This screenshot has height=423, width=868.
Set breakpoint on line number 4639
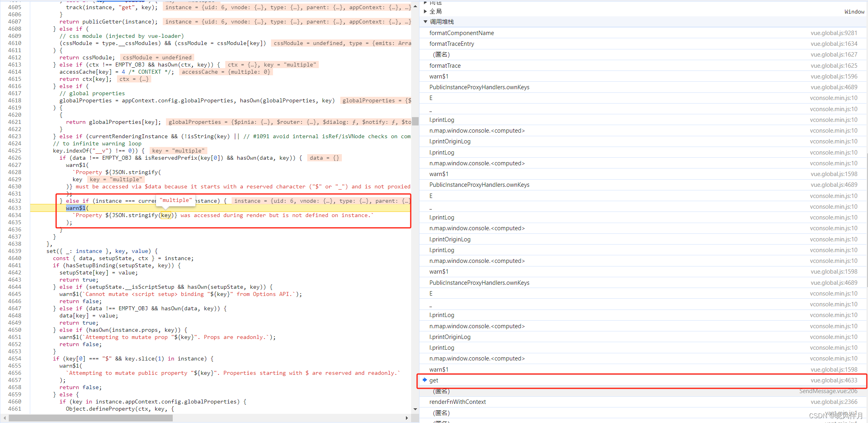coord(15,251)
